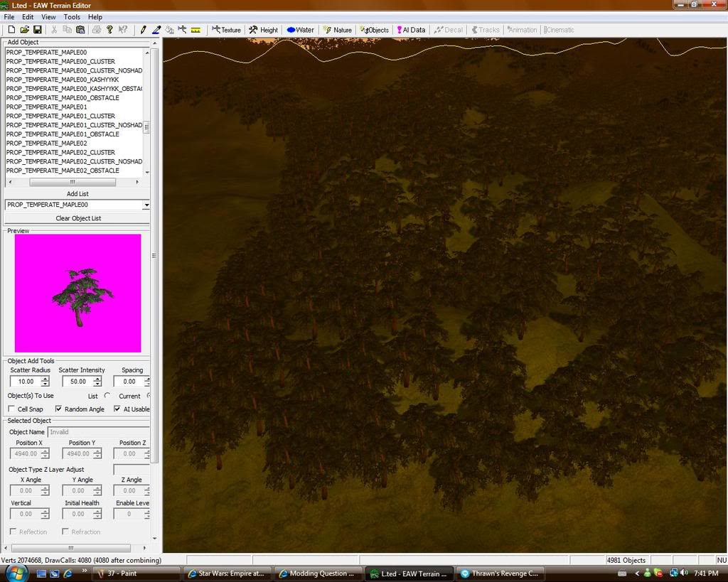This screenshot has height=582, width=728.
Task: Select the List radio button
Action: [x=107, y=396]
